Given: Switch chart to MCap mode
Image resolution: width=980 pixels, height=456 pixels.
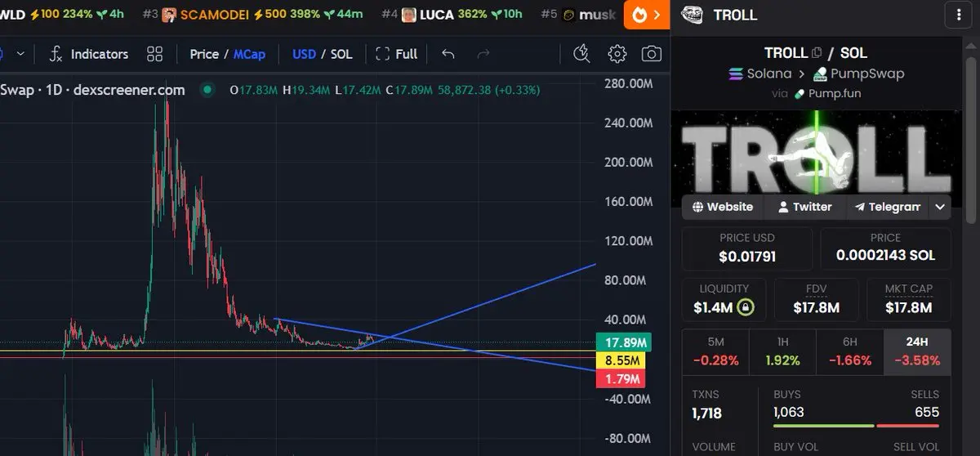Looking at the screenshot, I should (249, 54).
